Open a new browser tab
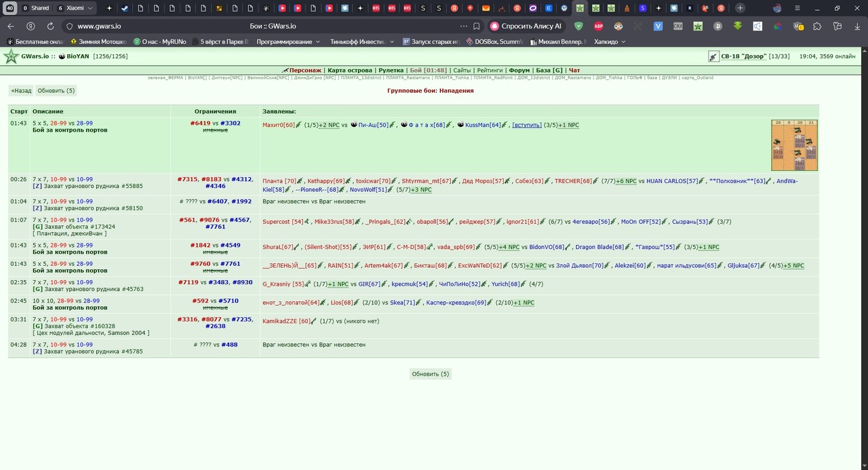Image resolution: width=868 pixels, height=470 pixels. 740,8
